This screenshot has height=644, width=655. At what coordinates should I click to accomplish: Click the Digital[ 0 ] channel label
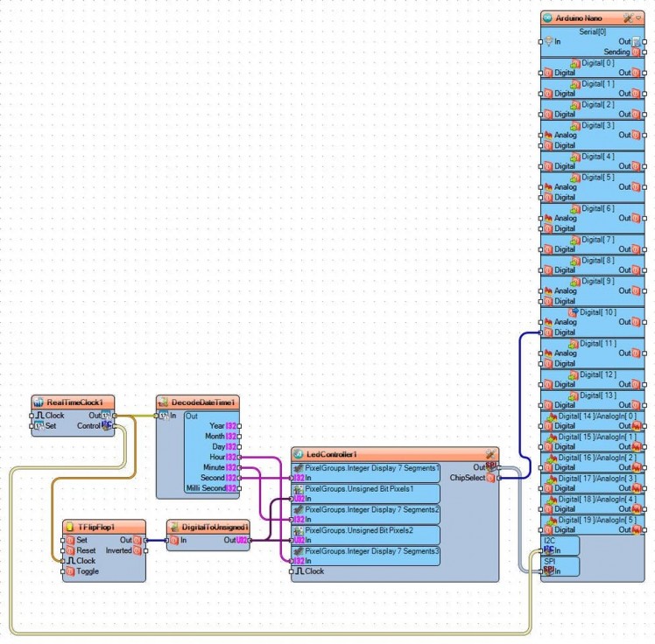pyautogui.click(x=598, y=63)
